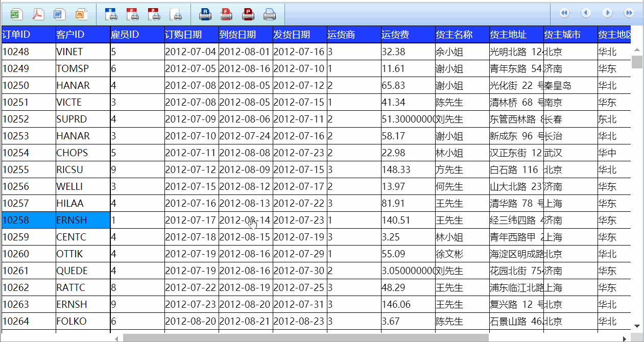Click the horizontal scrollbar right arrow
The height and width of the screenshot is (342, 644).
pos(624,338)
